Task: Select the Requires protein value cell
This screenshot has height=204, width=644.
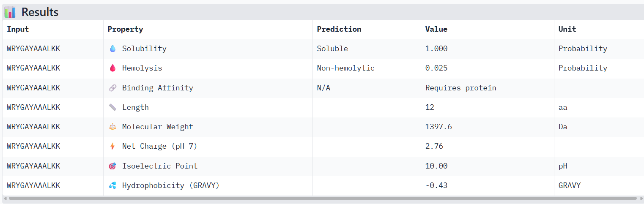Action: click(460, 88)
